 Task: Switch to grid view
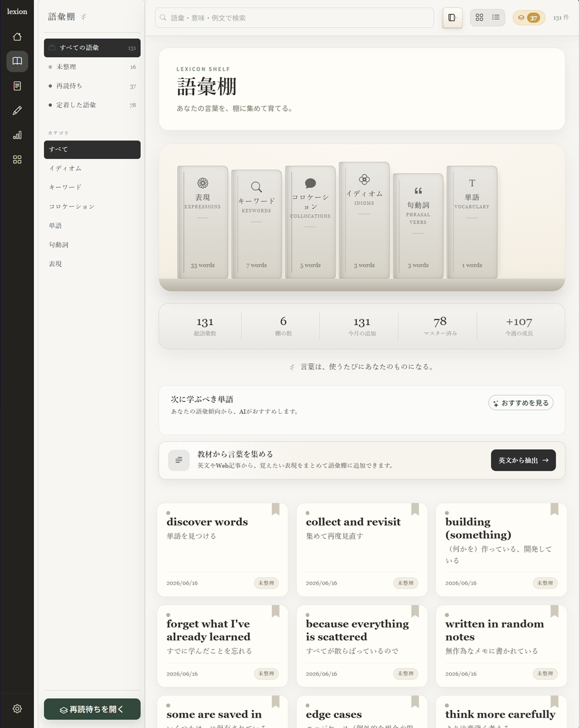click(x=479, y=18)
